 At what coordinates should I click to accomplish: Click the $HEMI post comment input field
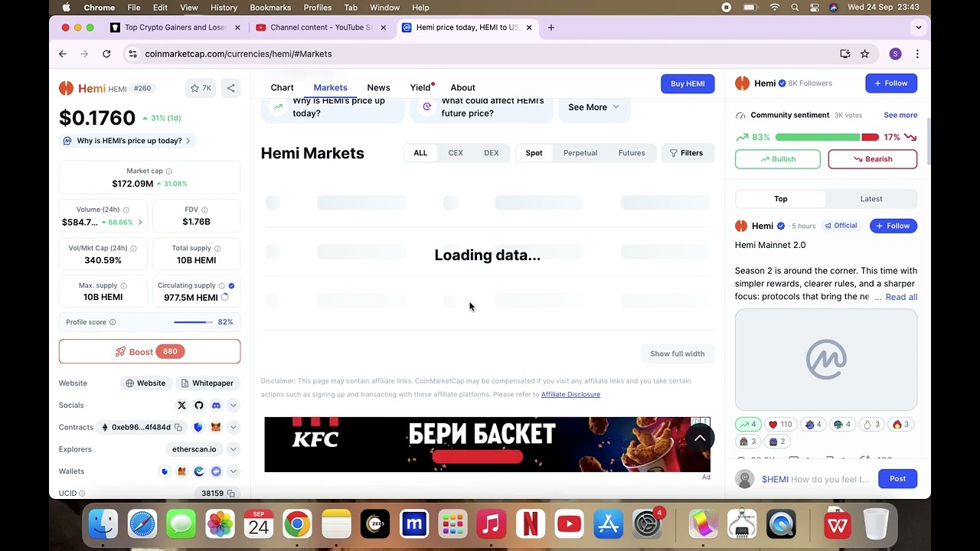click(x=815, y=479)
